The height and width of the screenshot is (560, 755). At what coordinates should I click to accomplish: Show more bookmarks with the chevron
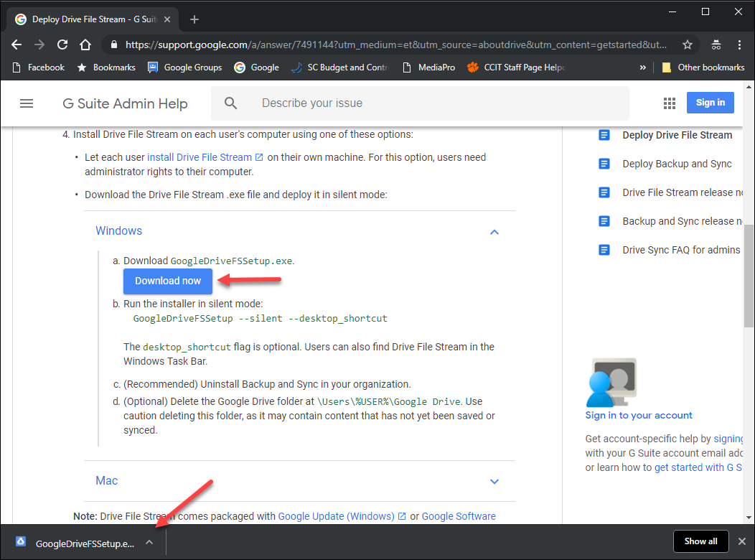point(643,67)
